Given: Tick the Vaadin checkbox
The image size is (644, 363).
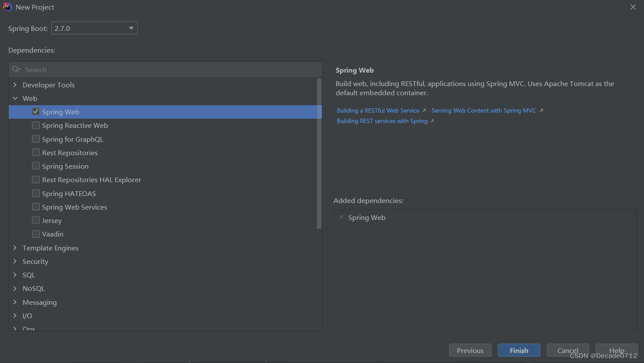Looking at the screenshot, I should click(36, 234).
